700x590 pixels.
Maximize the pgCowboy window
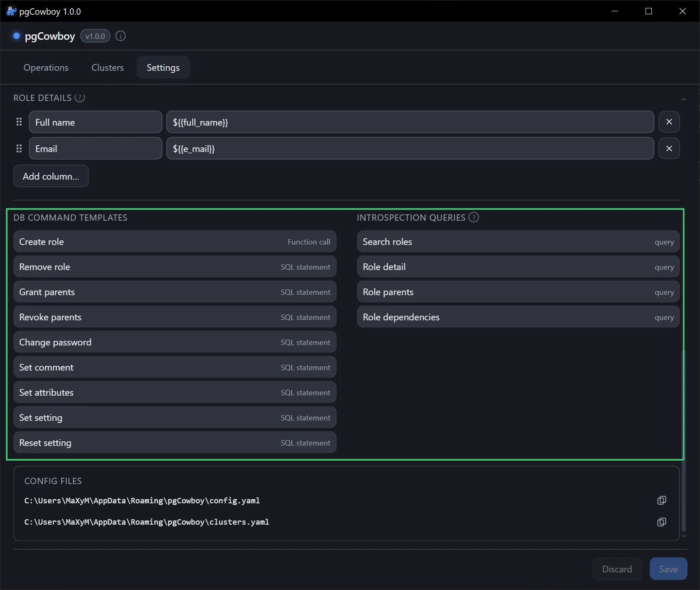[649, 11]
